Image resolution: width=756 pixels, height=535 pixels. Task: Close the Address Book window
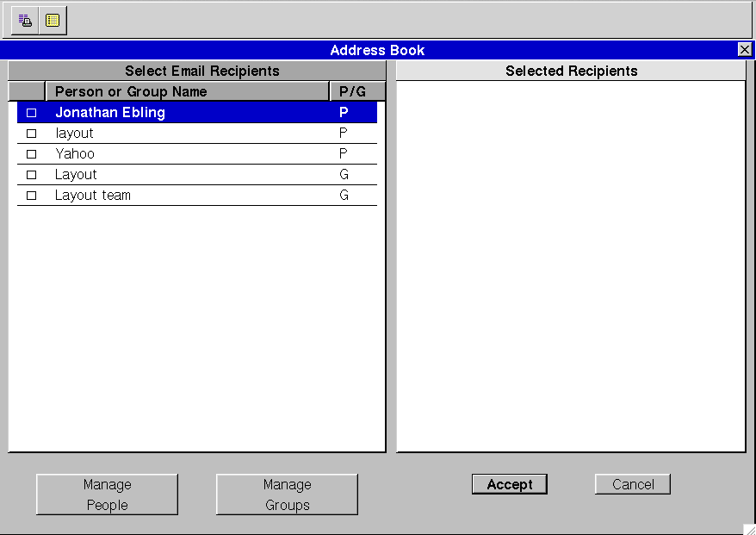click(745, 50)
